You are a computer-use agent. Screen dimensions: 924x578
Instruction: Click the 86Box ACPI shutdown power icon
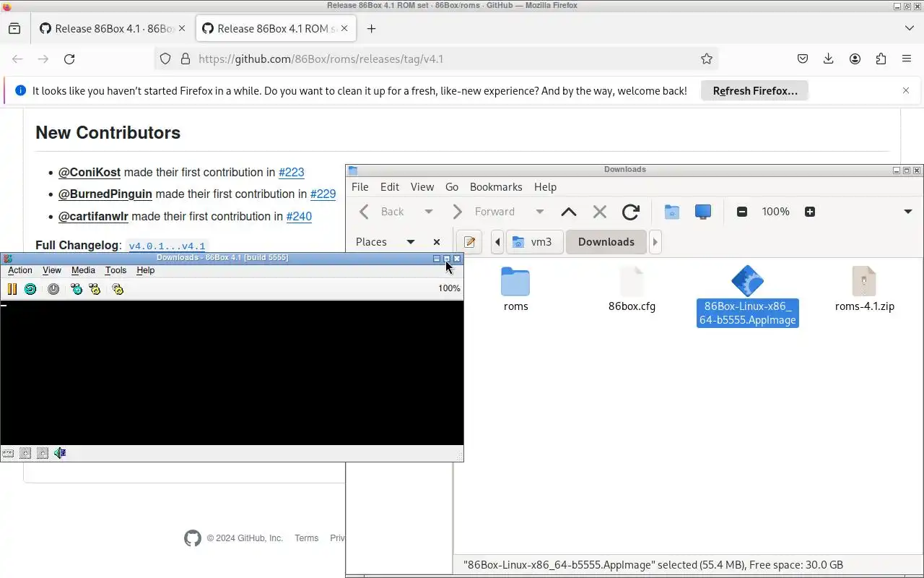53,289
